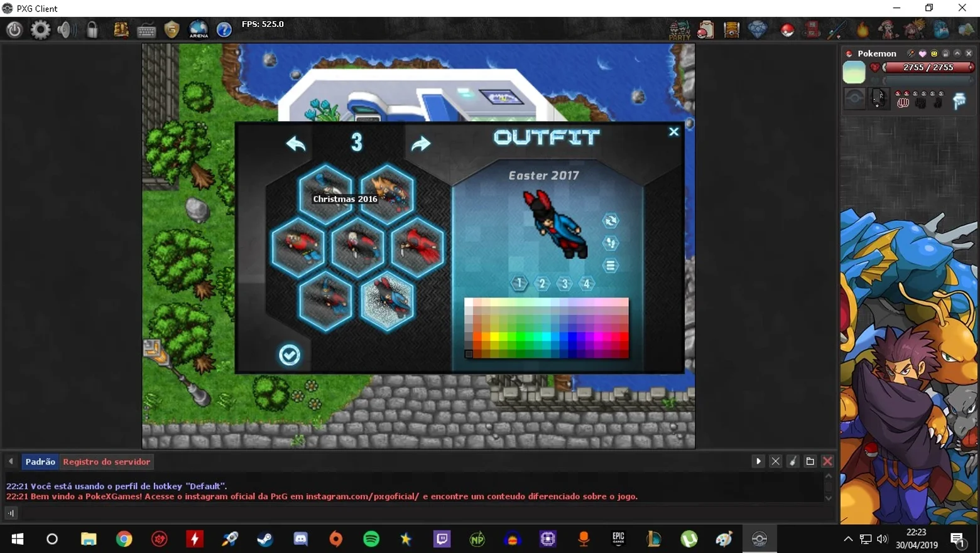Show hidden system tray icons chevron

tap(848, 539)
